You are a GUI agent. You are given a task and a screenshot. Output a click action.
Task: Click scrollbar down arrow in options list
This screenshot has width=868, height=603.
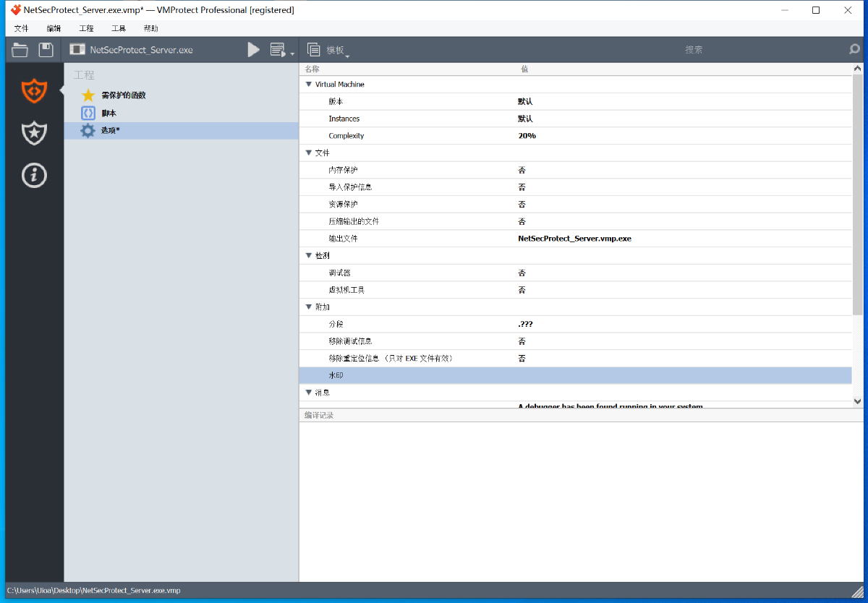(858, 401)
